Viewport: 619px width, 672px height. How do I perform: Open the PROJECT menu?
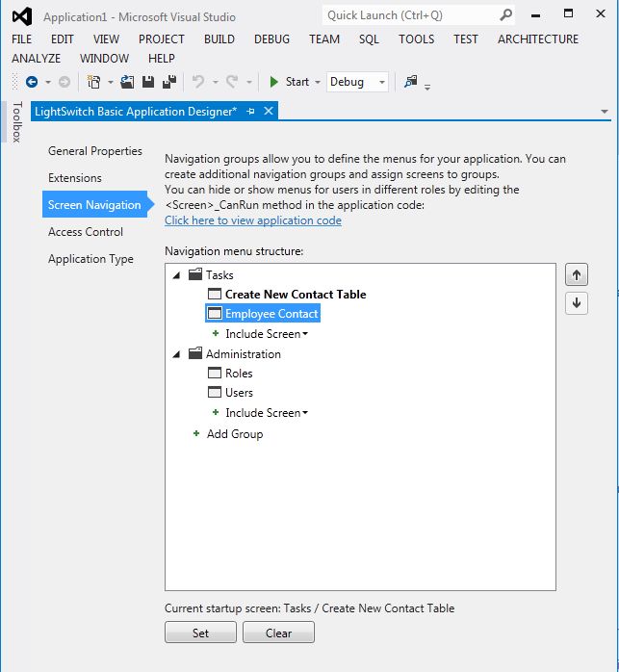pos(161,39)
